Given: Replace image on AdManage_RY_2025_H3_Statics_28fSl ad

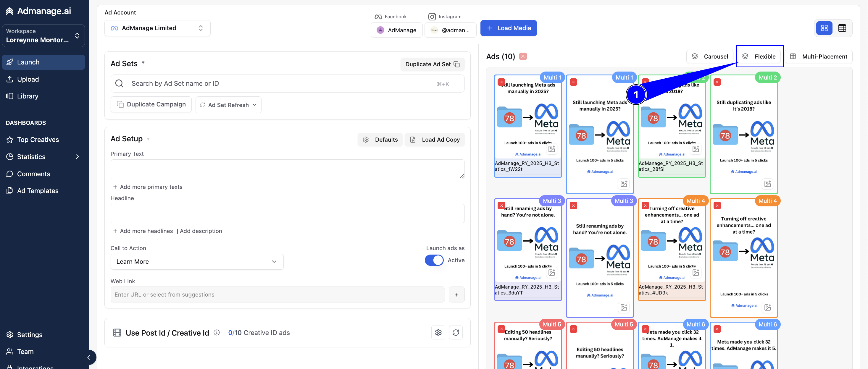Looking at the screenshot, I should [696, 149].
